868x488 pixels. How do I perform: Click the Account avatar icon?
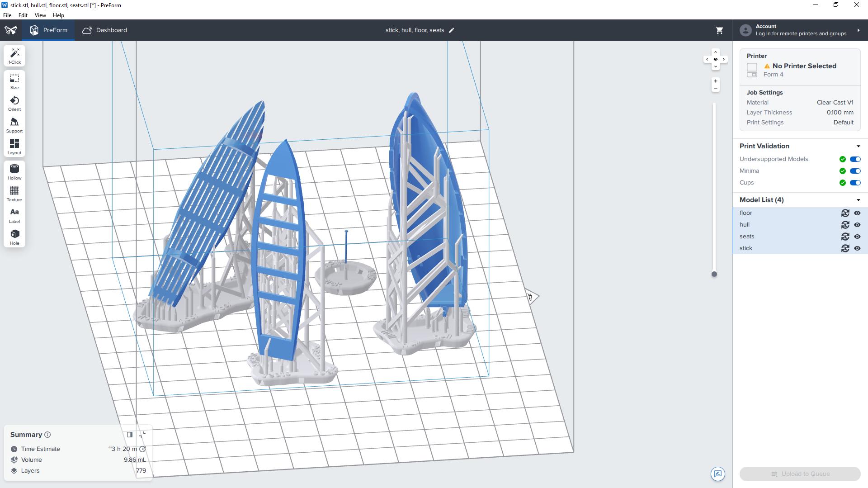(745, 30)
